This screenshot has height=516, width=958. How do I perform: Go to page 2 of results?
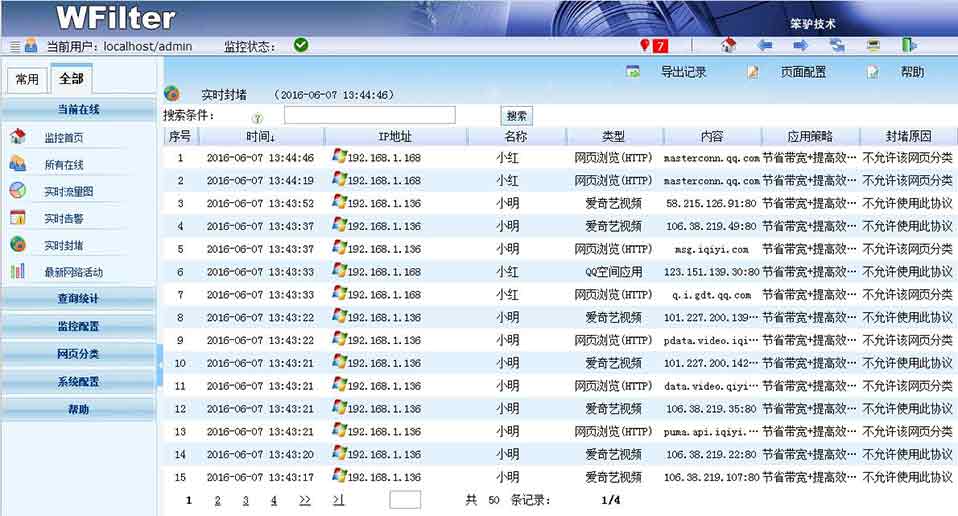pos(217,500)
